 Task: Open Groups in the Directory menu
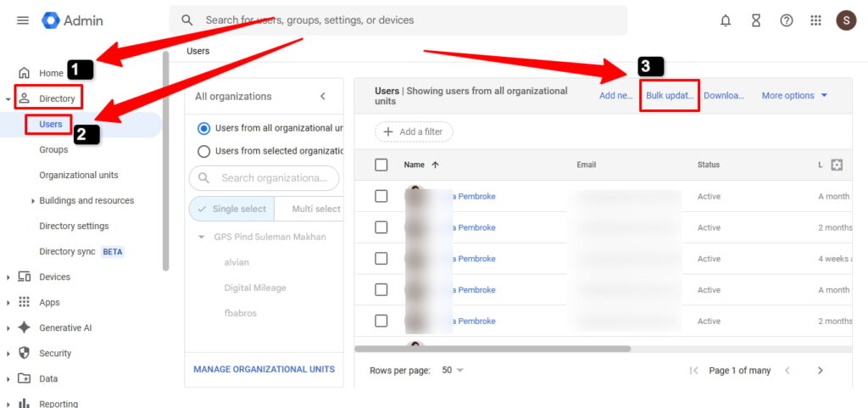[x=53, y=150]
